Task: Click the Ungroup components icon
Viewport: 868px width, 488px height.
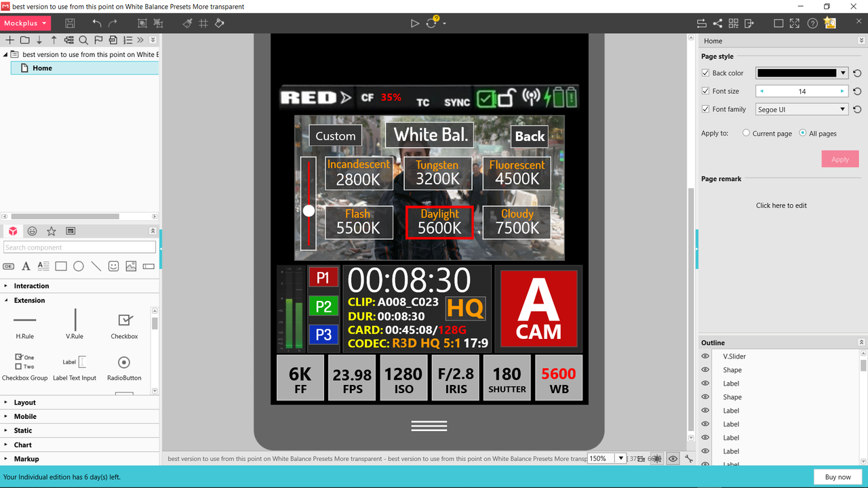Action: coord(158,23)
